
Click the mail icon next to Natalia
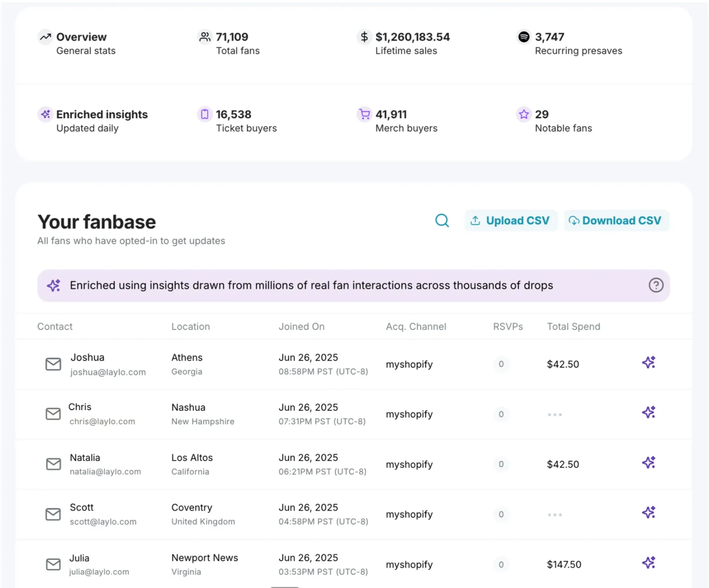(x=53, y=464)
